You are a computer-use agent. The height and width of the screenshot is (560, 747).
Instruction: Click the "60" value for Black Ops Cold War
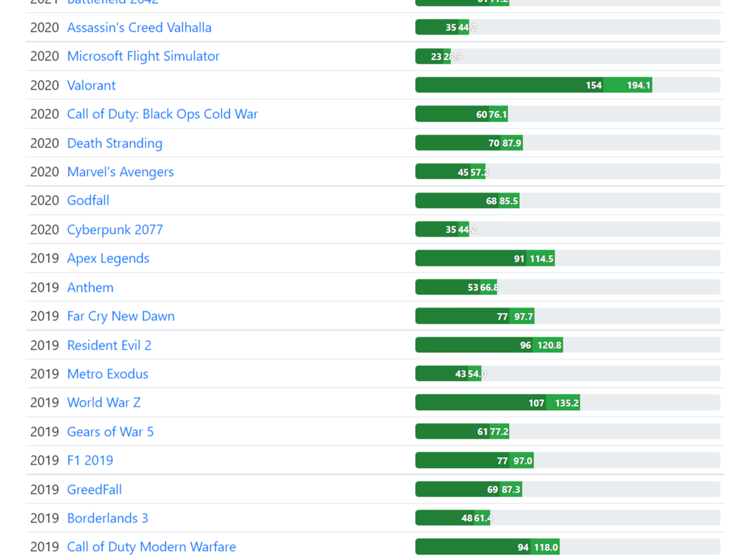(x=481, y=114)
